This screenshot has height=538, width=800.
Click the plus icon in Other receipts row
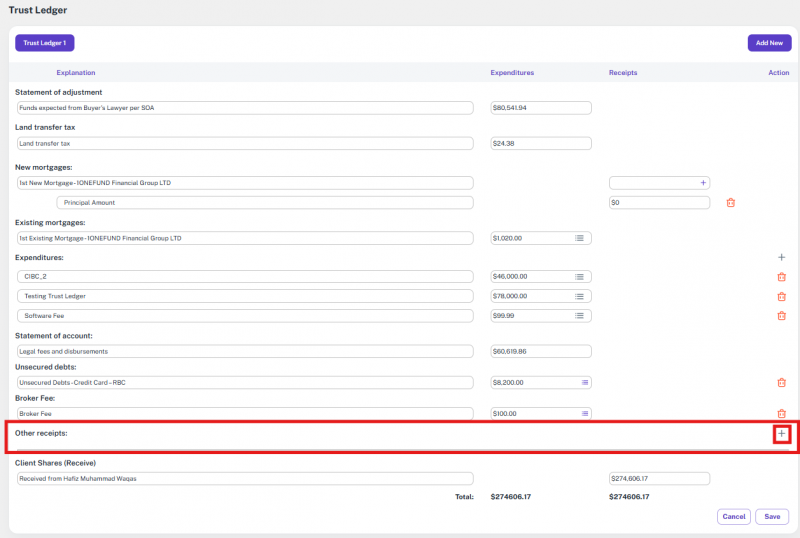pos(782,434)
